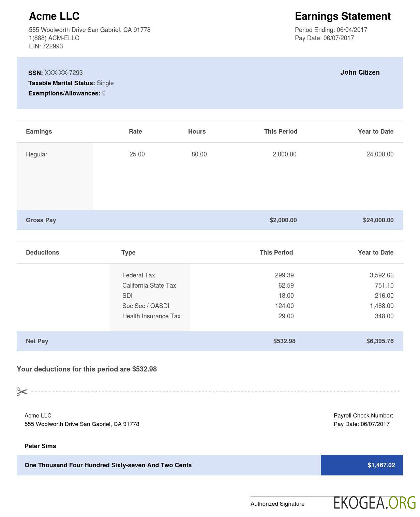Select the Federal Tax deduction entry

(x=138, y=275)
